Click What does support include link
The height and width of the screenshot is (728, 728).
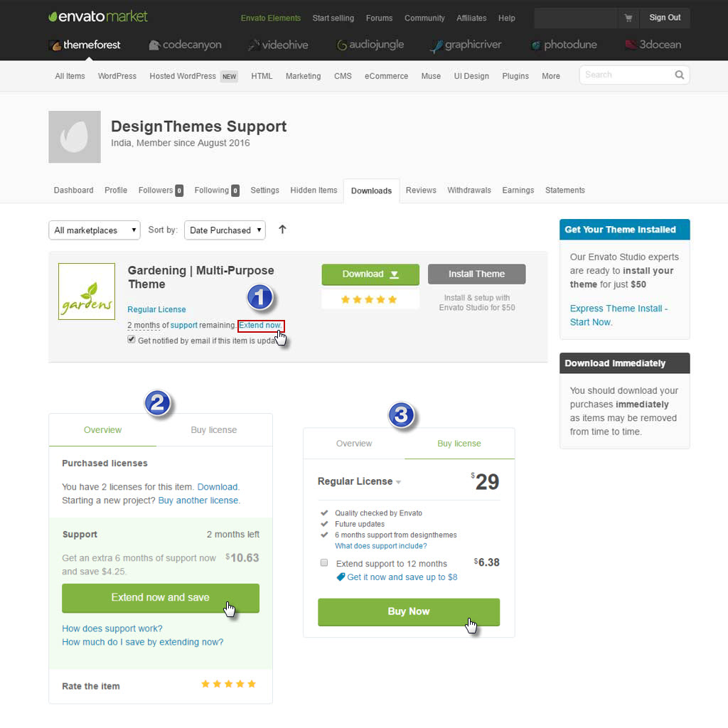(x=381, y=546)
